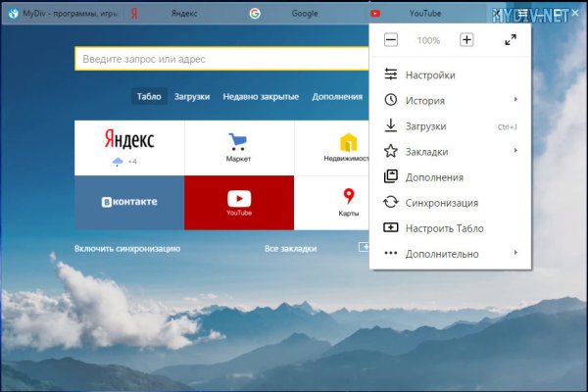Screen dimensions: 588x392
Task: Click the Включить синхронизацию link
Action: tap(127, 249)
